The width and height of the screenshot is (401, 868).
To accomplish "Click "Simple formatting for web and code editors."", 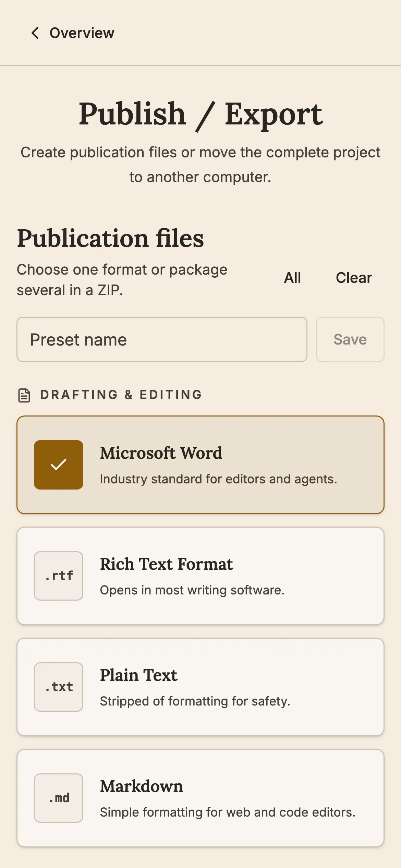I will tap(228, 812).
